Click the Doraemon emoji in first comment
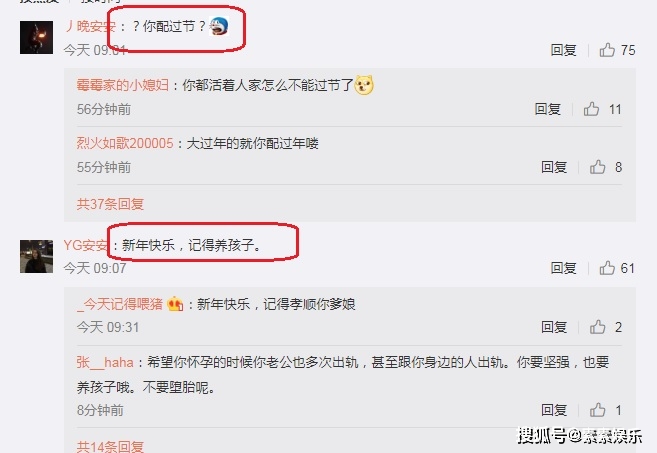657x453 pixels. pyautogui.click(x=219, y=26)
